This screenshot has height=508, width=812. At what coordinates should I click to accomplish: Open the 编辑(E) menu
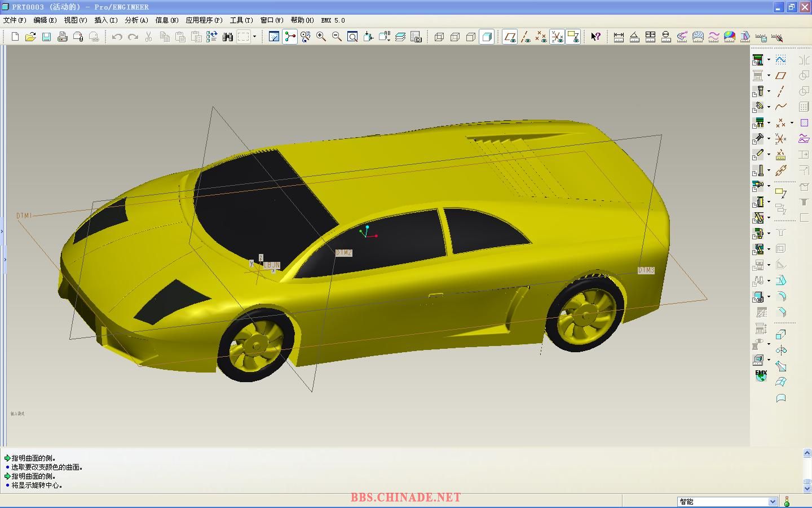click(x=45, y=20)
